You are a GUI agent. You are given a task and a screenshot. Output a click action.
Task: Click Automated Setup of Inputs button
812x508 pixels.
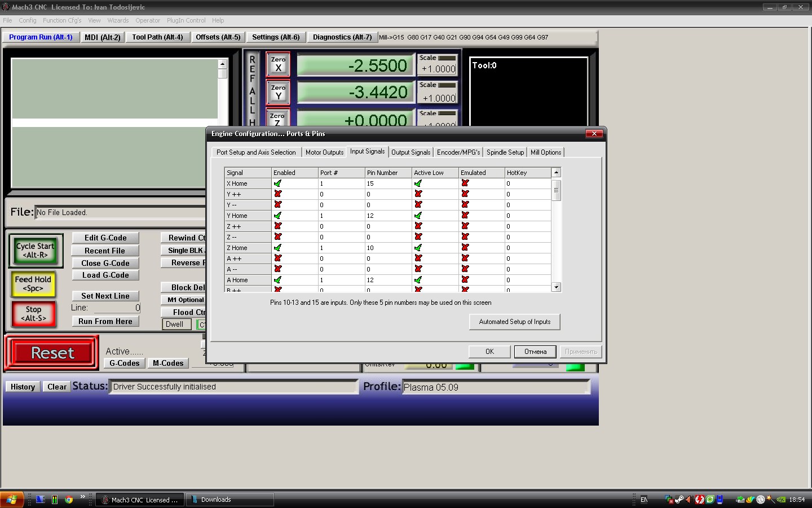click(x=515, y=322)
